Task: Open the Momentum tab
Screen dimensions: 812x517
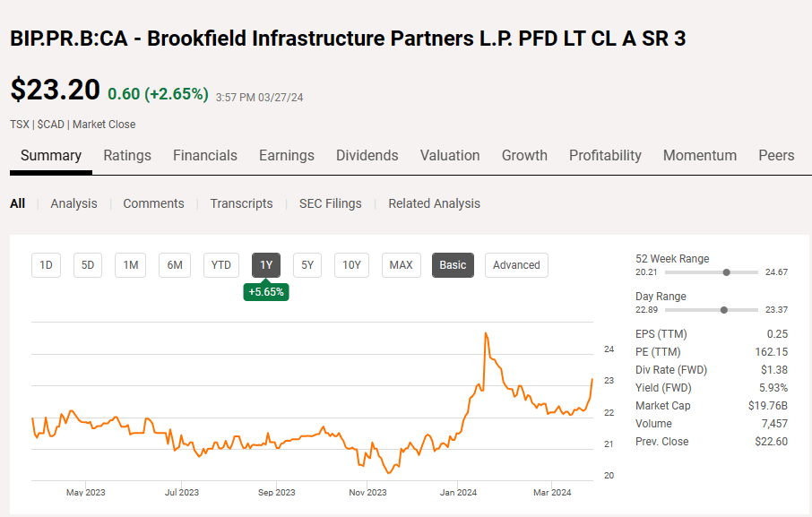Action: [699, 155]
